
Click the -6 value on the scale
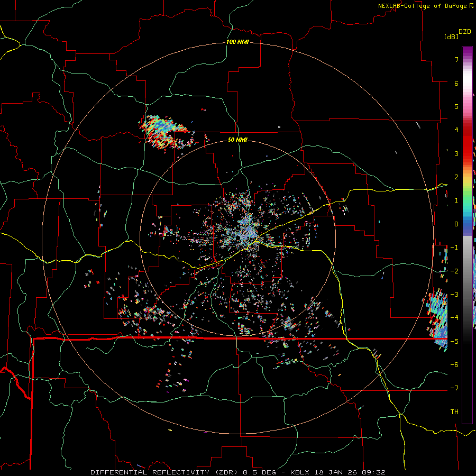pos(454,365)
